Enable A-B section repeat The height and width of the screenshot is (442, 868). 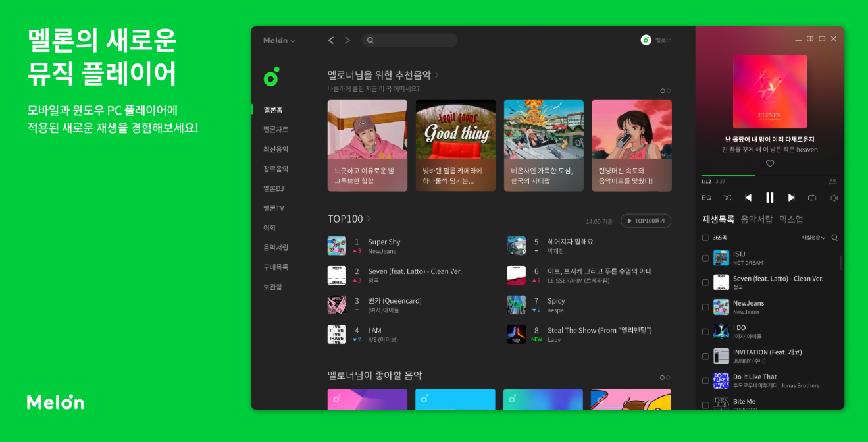tap(832, 181)
